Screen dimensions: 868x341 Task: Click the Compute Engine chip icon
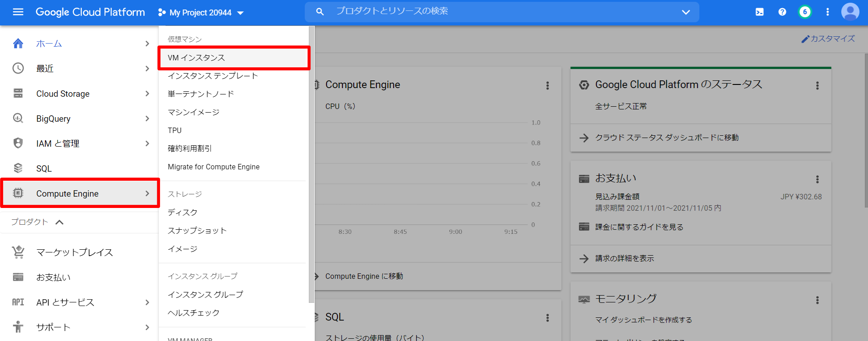(x=18, y=193)
